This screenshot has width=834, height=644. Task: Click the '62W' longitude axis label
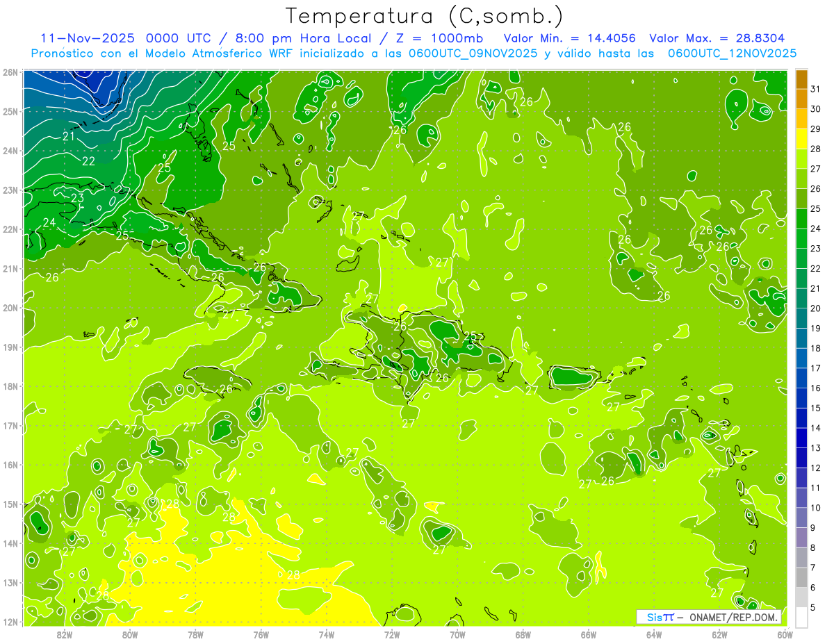click(x=719, y=634)
